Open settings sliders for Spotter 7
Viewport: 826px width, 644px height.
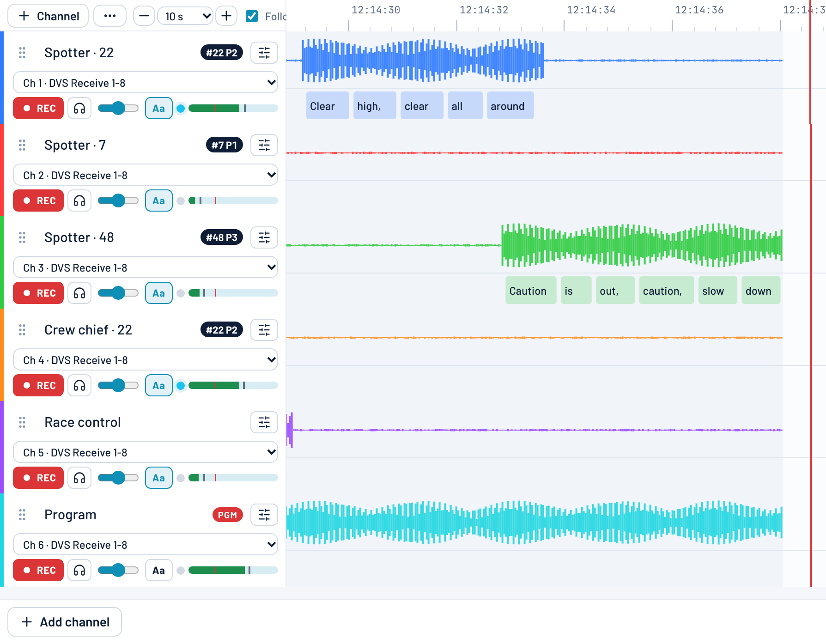coord(264,145)
